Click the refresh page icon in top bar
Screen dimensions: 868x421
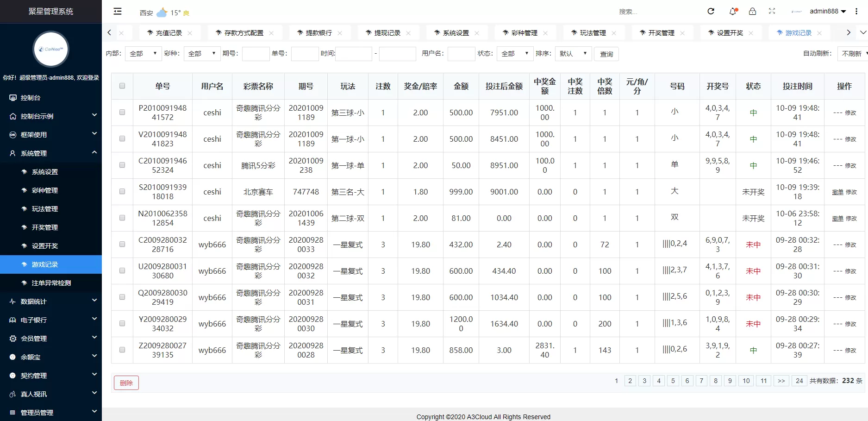click(711, 11)
